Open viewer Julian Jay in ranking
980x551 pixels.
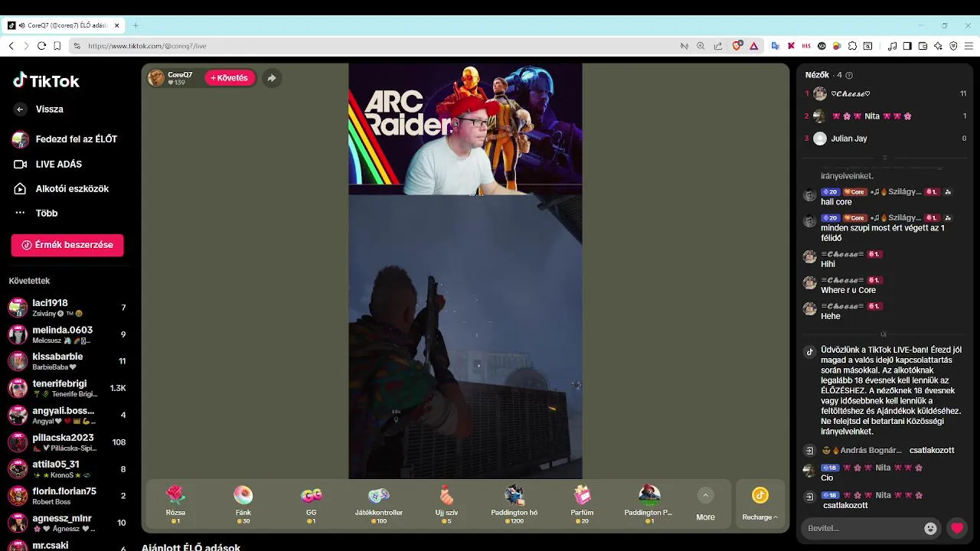885,139
